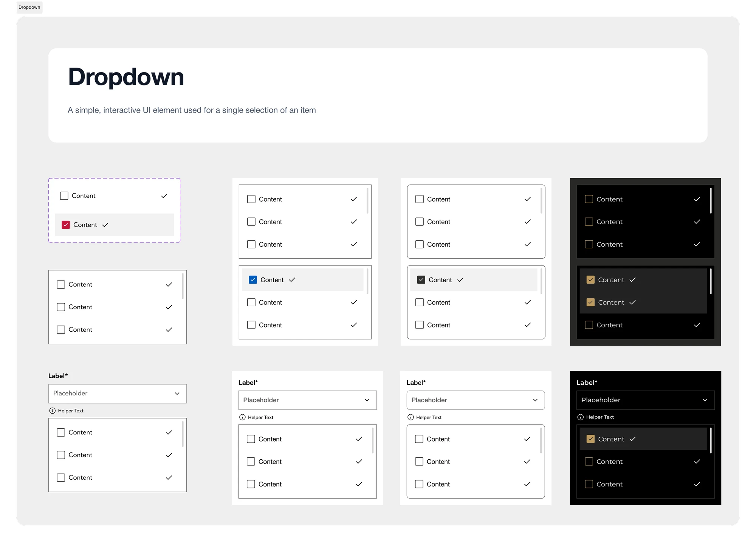Click the info icon beside Helper Text in the black panel
The height and width of the screenshot is (542, 756).
pyautogui.click(x=581, y=417)
